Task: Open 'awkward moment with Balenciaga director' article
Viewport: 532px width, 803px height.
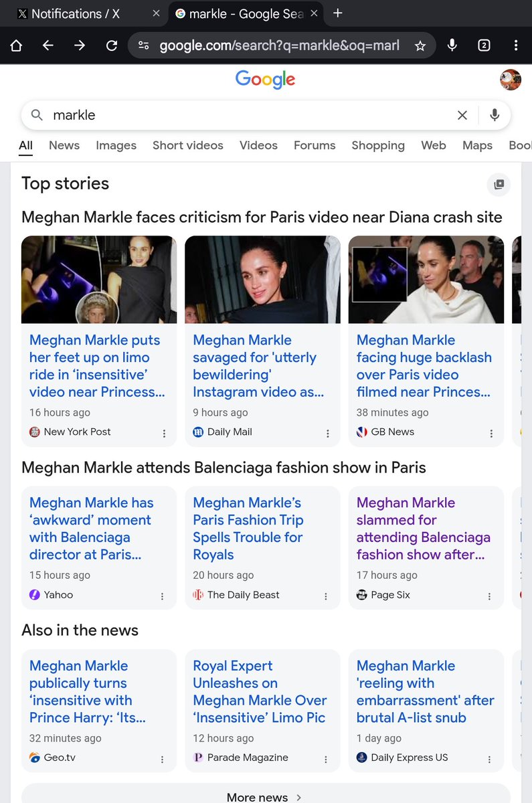Action: point(92,529)
